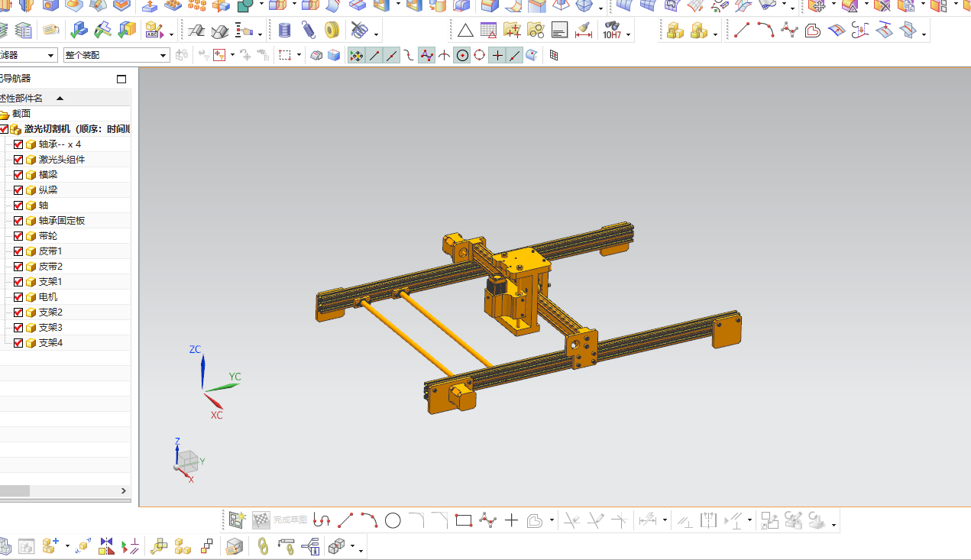Click the laser cutter head in viewport
This screenshot has height=560, width=971.
(x=516, y=291)
